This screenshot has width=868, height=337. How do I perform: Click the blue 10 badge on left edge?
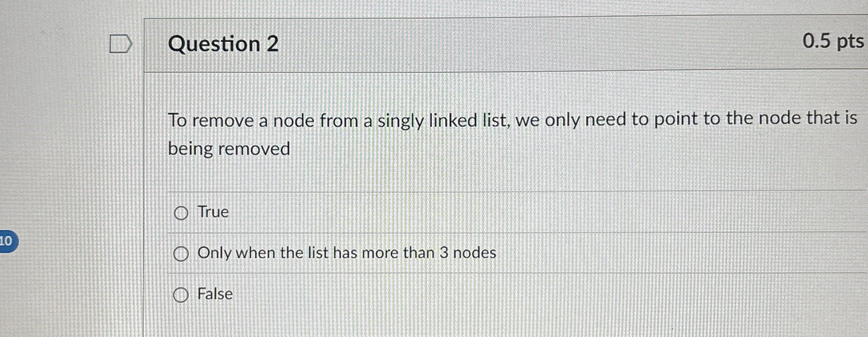click(8, 242)
